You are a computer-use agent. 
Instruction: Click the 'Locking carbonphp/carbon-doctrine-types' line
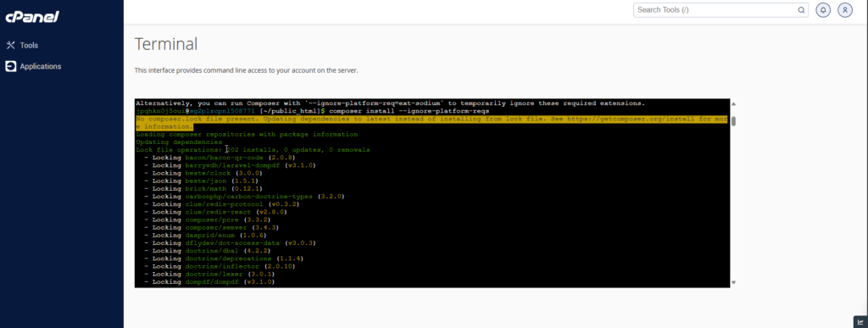click(244, 197)
